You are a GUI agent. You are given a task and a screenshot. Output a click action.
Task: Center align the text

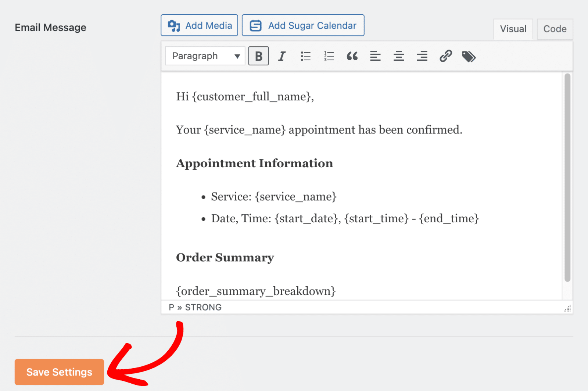coord(398,56)
